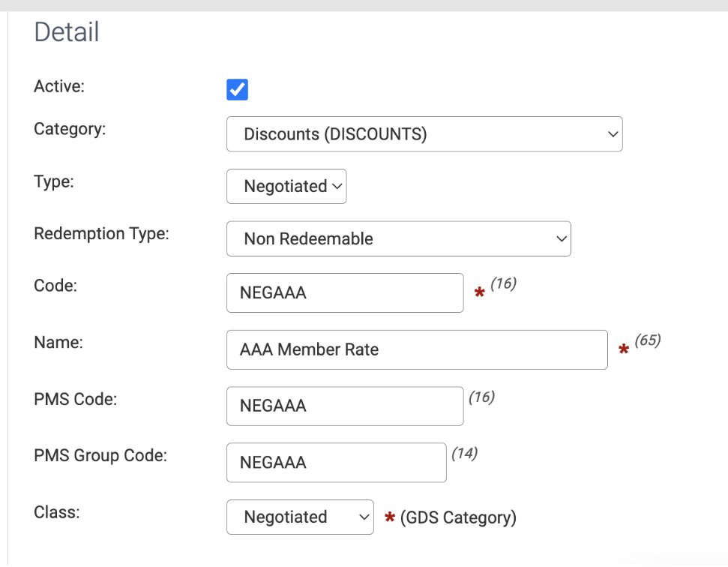Uncheck the Active checkbox
Image resolution: width=728 pixels, height=567 pixels.
click(237, 89)
